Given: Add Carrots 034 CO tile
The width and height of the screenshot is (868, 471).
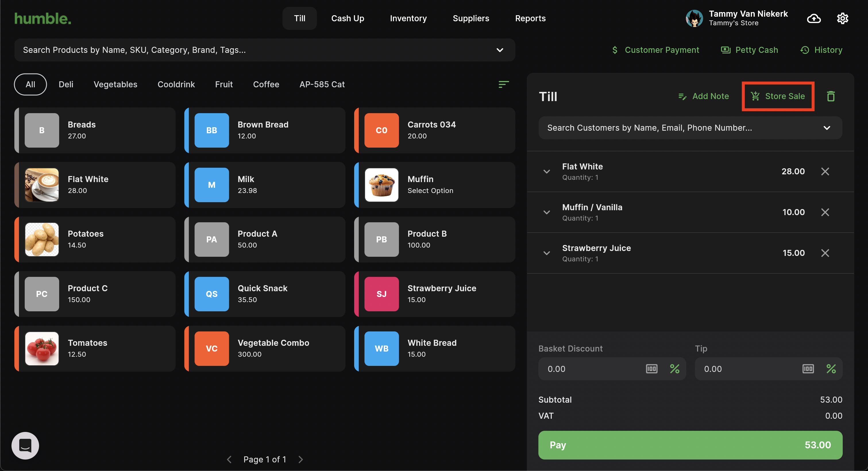Looking at the screenshot, I should [435, 130].
